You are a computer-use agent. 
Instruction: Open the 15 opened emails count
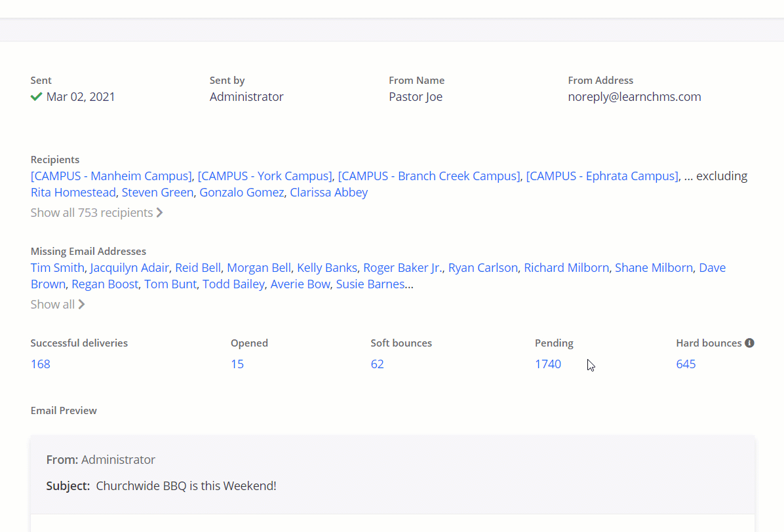click(x=237, y=364)
